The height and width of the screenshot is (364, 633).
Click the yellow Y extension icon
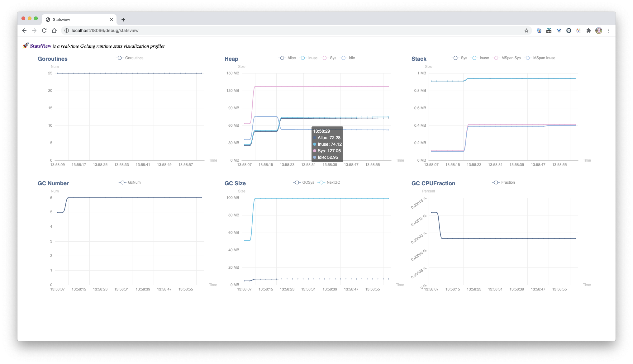coord(579,31)
